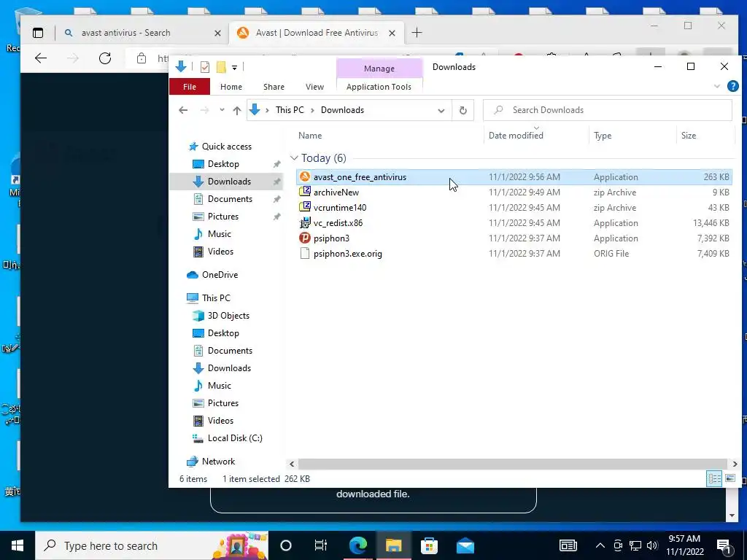Refresh the Downloads folder view
This screenshot has width=747, height=560.
tap(462, 111)
